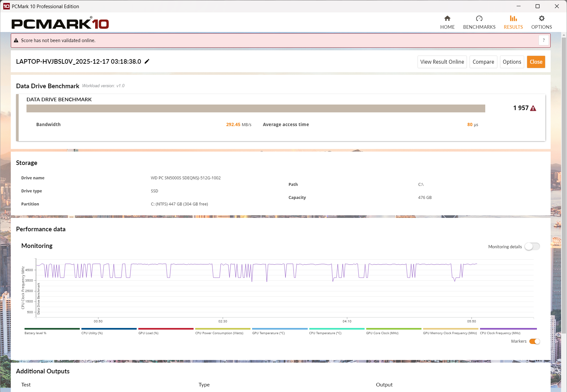Viewport: 567px width, 392px height.
Task: Click the warning icon in validation banner
Action: (16, 41)
